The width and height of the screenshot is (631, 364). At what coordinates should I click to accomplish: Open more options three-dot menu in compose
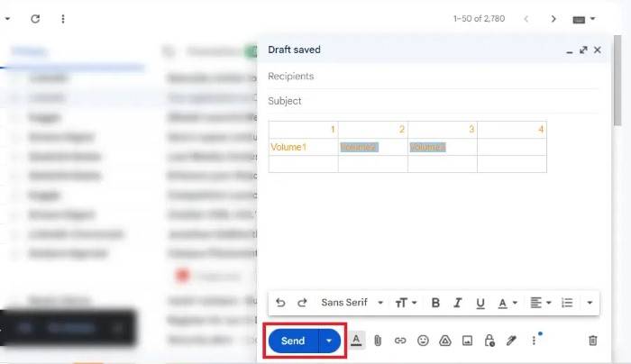tap(534, 341)
